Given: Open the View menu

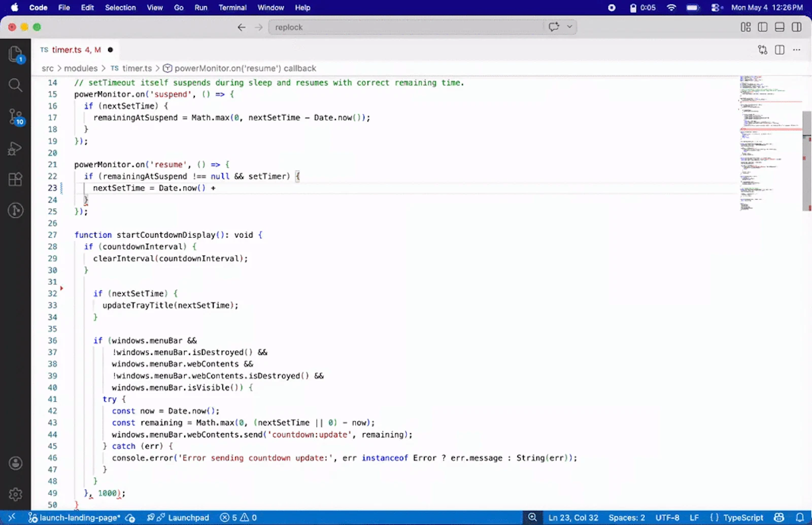Looking at the screenshot, I should 155,8.
